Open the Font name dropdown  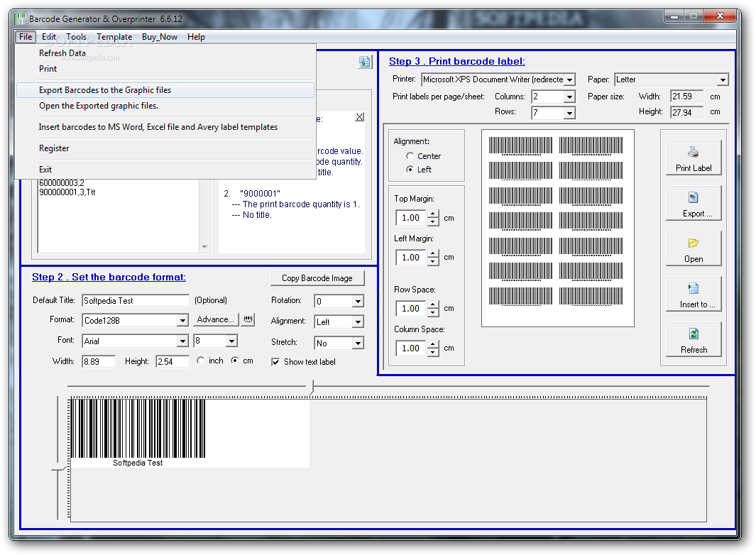(182, 341)
